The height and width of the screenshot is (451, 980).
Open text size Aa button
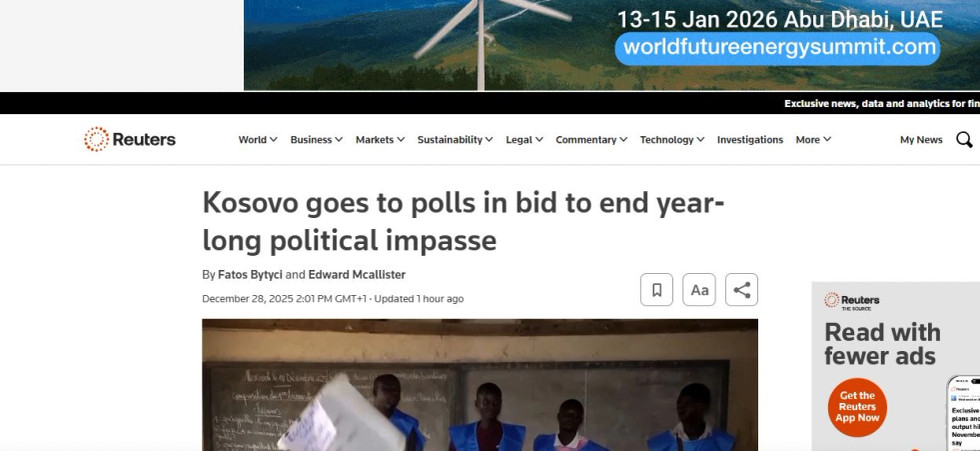tap(699, 290)
